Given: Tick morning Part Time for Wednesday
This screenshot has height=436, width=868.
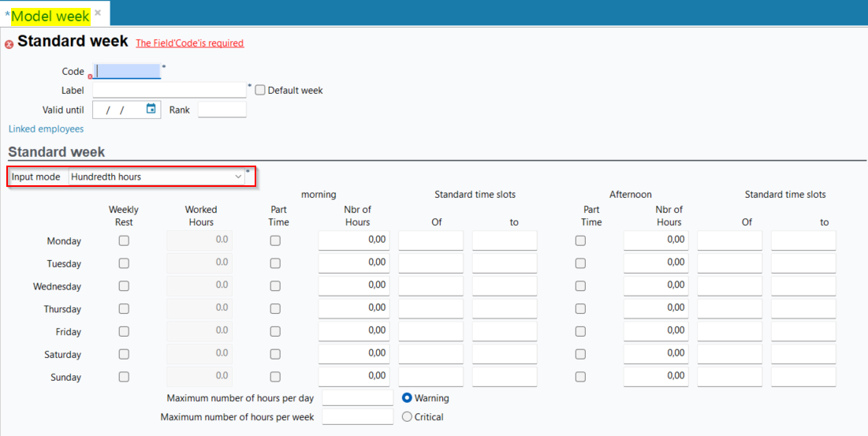Looking at the screenshot, I should [x=275, y=286].
